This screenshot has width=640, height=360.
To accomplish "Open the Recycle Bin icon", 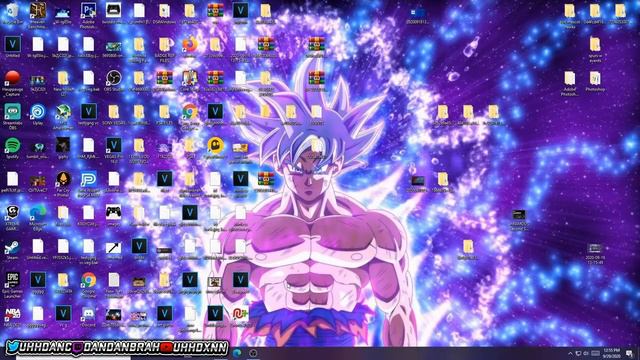I will coord(13,13).
